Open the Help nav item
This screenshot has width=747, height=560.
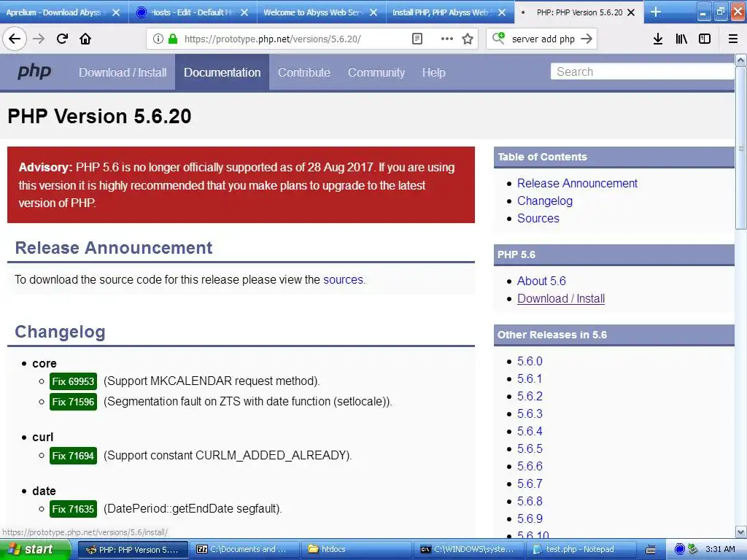pyautogui.click(x=433, y=72)
